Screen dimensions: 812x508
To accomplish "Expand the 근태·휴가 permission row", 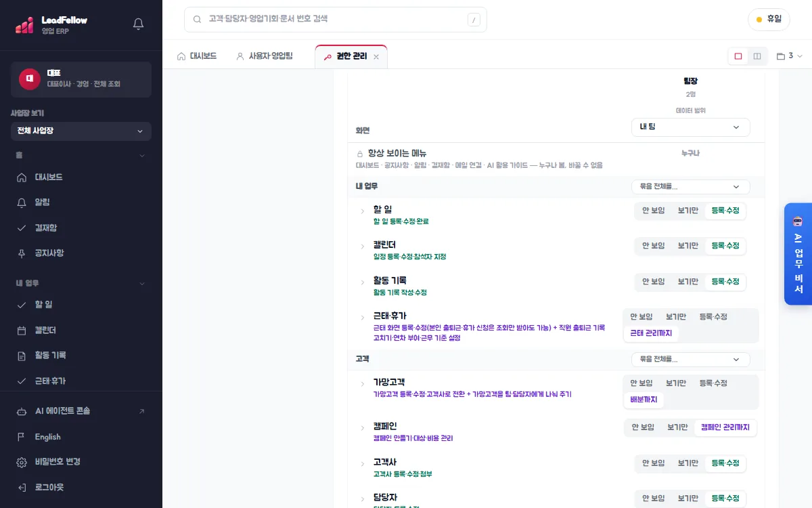I will click(x=363, y=318).
